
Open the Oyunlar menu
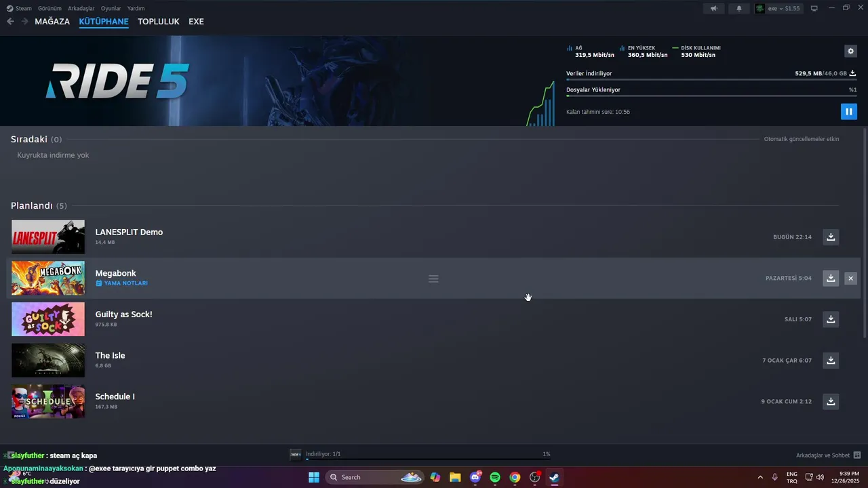coord(111,8)
